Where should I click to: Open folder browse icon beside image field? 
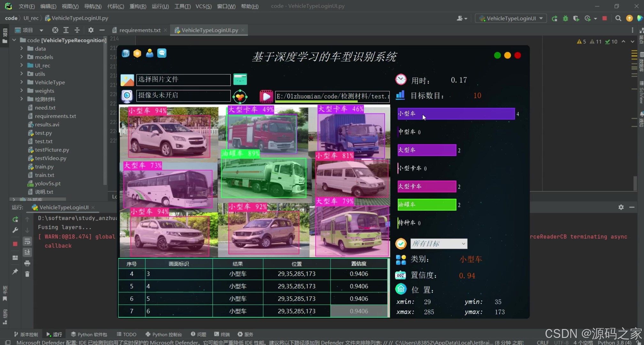[240, 79]
